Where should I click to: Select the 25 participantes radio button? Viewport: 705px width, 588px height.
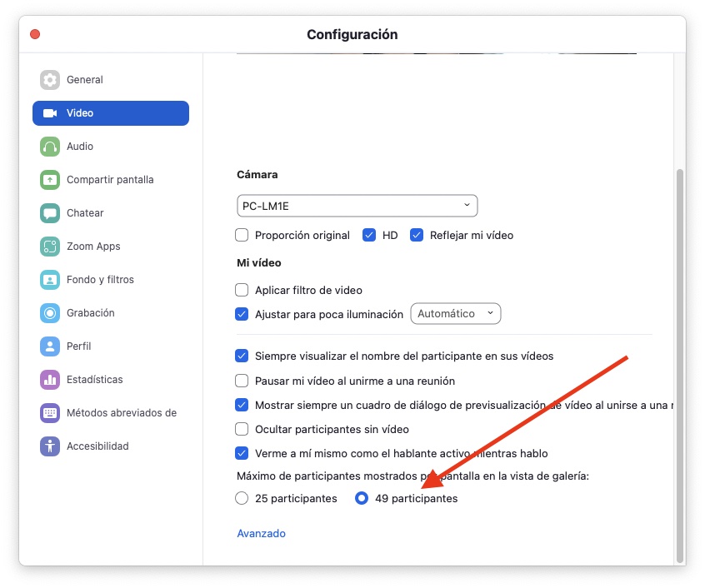pyautogui.click(x=242, y=499)
